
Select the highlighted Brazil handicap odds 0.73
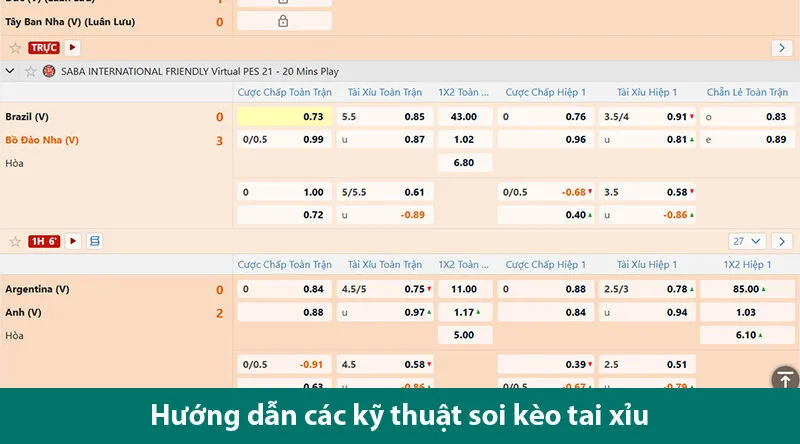tap(284, 116)
